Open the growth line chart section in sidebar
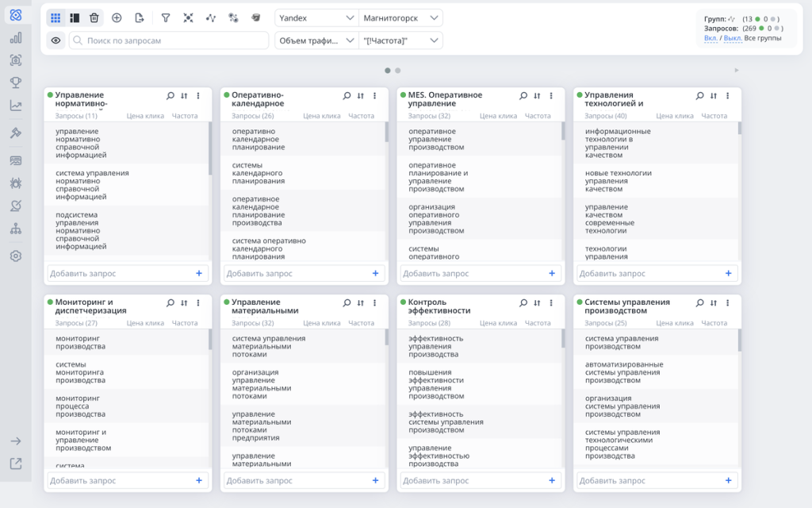Image resolution: width=812 pixels, height=508 pixels. [x=16, y=106]
